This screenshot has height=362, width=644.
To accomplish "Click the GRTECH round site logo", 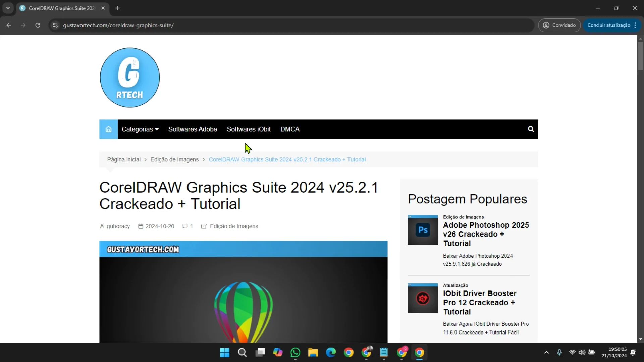I will 130,77.
